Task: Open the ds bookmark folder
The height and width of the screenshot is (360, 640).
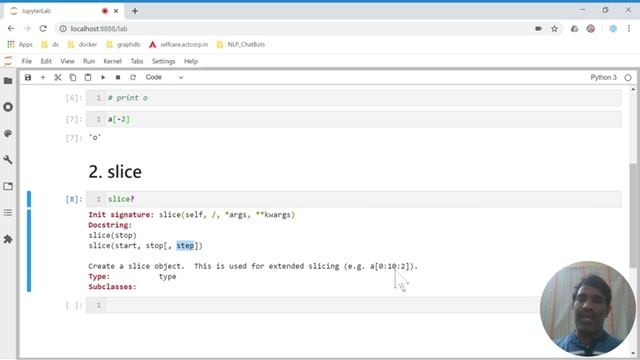Action: (x=50, y=44)
